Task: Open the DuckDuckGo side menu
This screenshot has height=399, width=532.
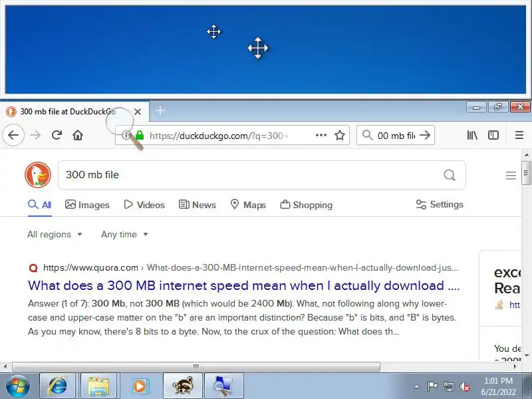Action: point(511,176)
